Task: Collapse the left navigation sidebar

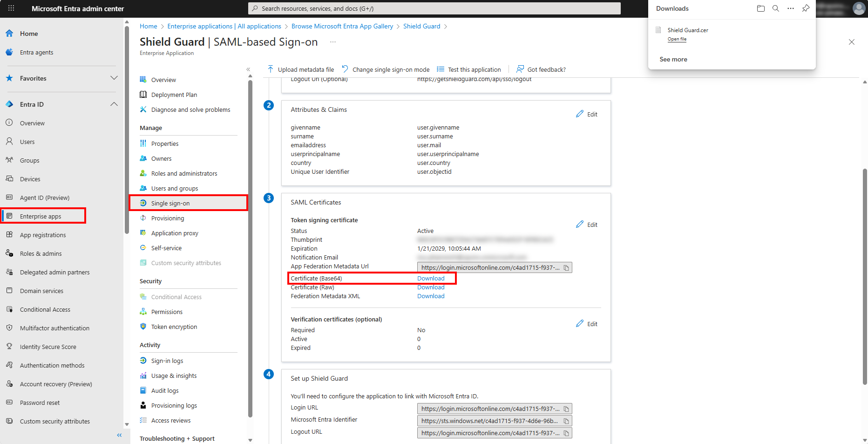Action: [119, 435]
